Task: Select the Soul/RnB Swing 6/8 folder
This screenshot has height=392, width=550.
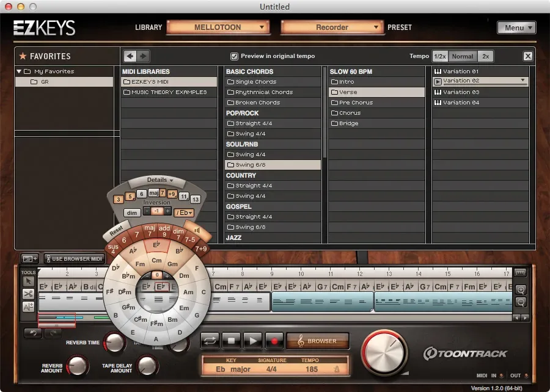Action: [x=273, y=165]
